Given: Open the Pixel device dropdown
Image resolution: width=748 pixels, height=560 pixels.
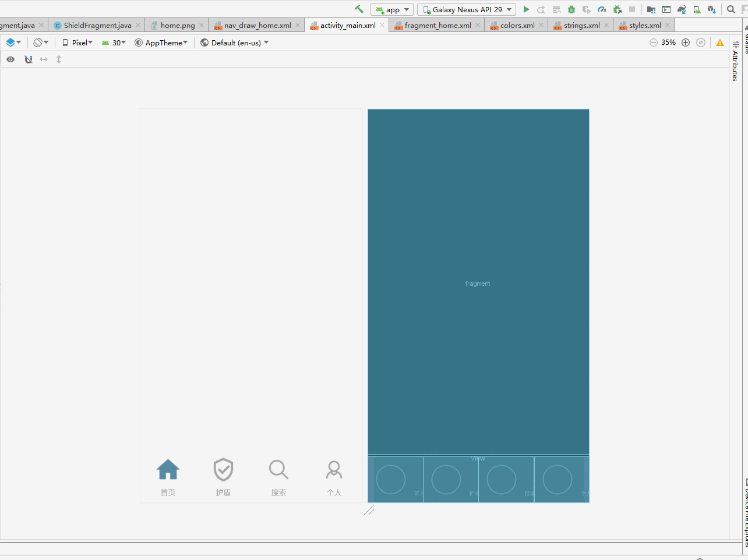Looking at the screenshot, I should (77, 42).
